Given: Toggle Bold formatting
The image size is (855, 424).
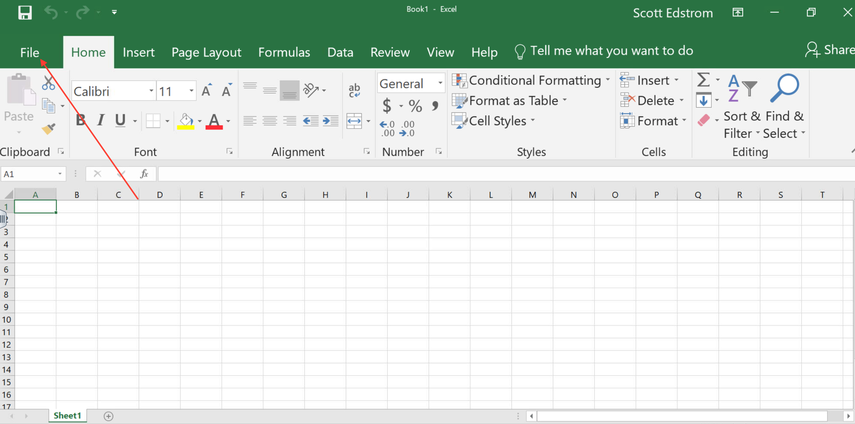Looking at the screenshot, I should [81, 121].
